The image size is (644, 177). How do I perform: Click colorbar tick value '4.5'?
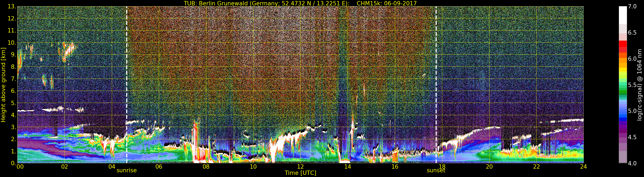[632, 137]
